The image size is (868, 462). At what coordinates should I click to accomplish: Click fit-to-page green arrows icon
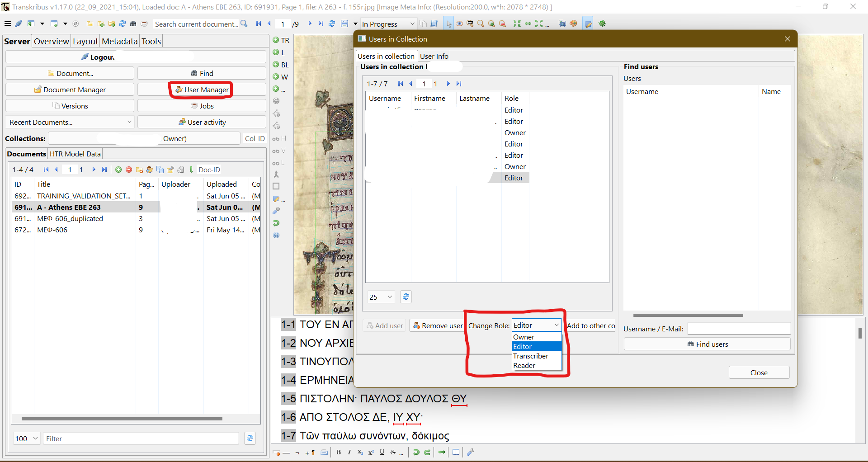(517, 24)
